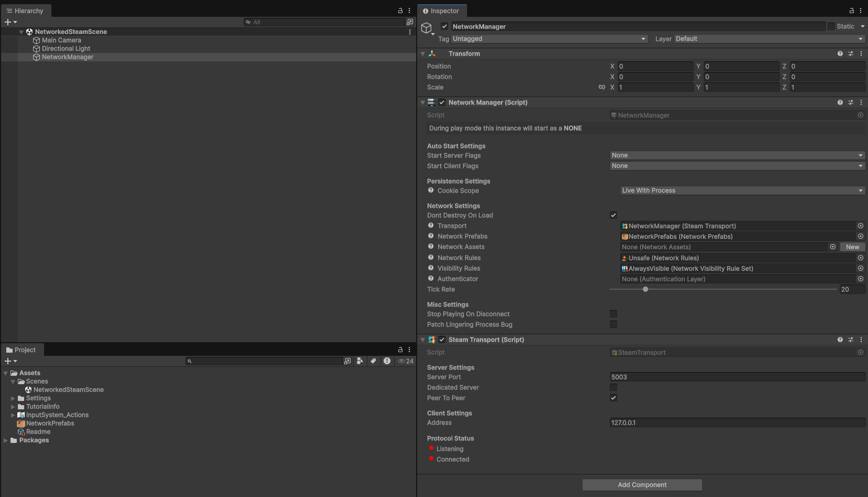
Task: Click object picker for Transport field
Action: 861,226
